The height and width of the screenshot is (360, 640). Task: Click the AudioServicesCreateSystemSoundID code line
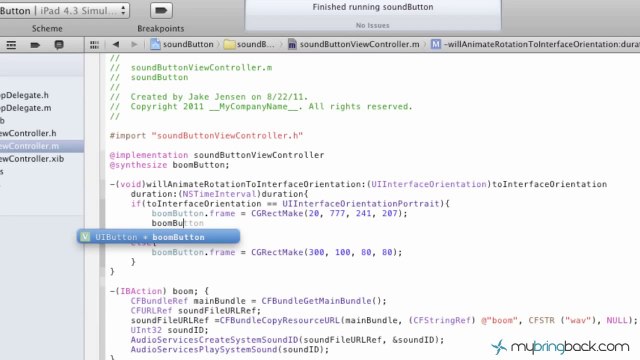pos(287,340)
